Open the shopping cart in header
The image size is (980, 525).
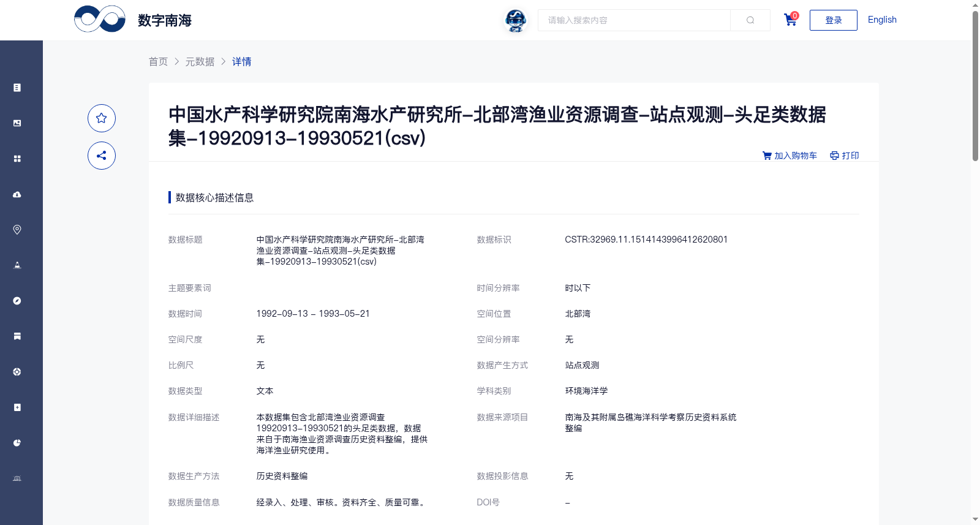(x=791, y=20)
